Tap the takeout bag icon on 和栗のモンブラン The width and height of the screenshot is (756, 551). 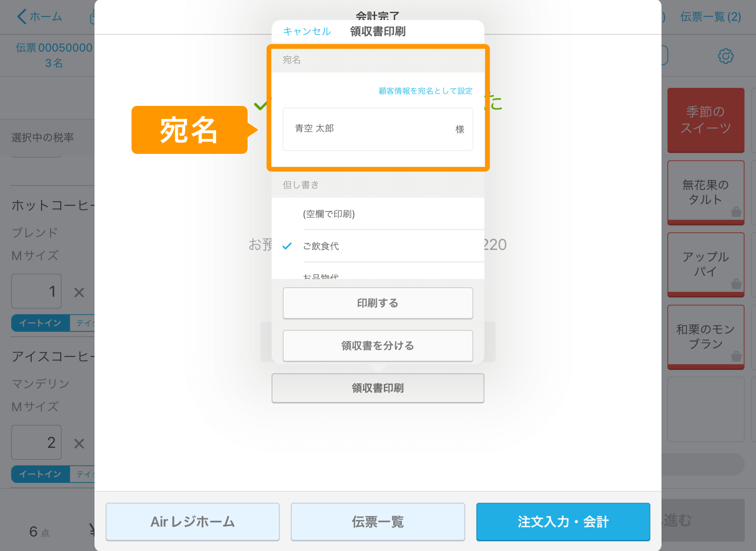736,357
